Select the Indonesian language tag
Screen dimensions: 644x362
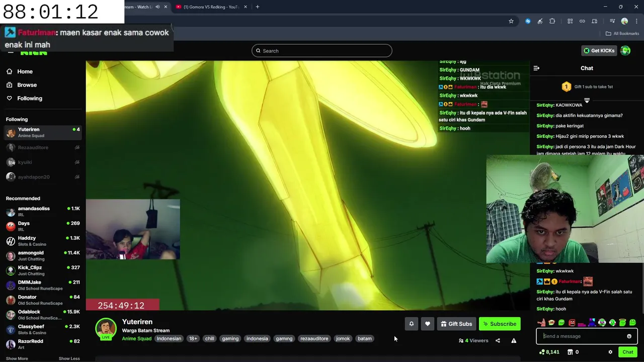(169, 338)
